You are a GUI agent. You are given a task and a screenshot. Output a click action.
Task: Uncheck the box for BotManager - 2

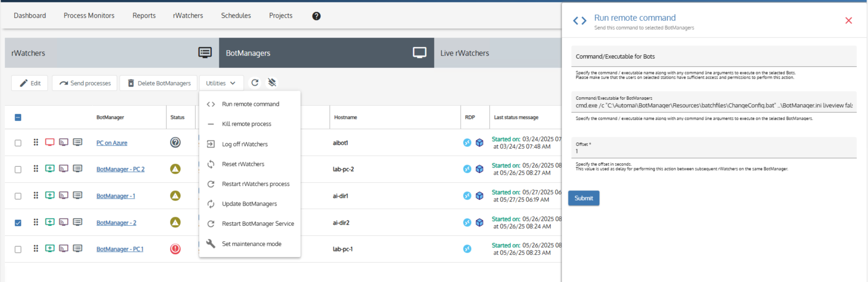tap(18, 223)
